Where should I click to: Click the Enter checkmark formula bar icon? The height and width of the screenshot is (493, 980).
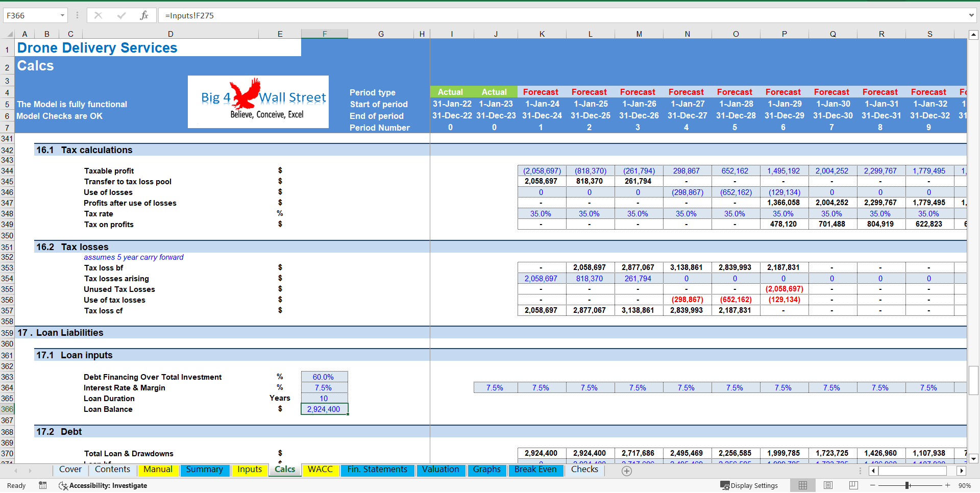pyautogui.click(x=121, y=15)
